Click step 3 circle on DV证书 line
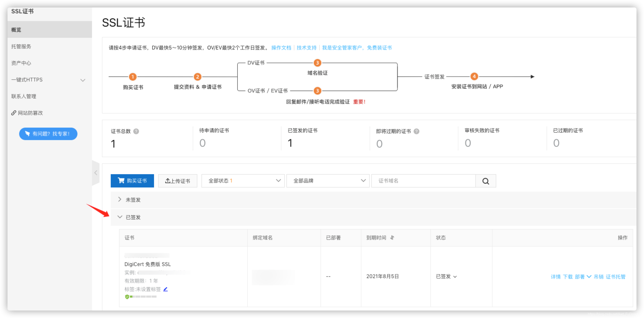The height and width of the screenshot is (318, 644). click(x=317, y=63)
